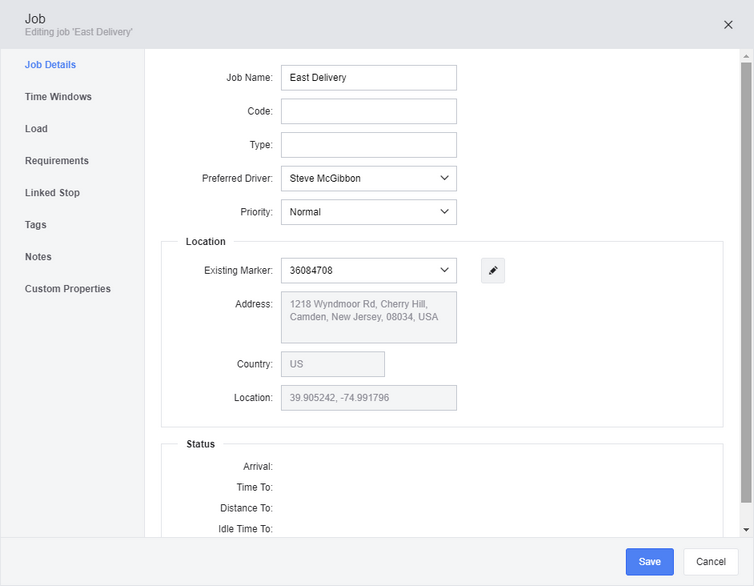
Task: Close the Job dialog with X
Action: pos(728,25)
